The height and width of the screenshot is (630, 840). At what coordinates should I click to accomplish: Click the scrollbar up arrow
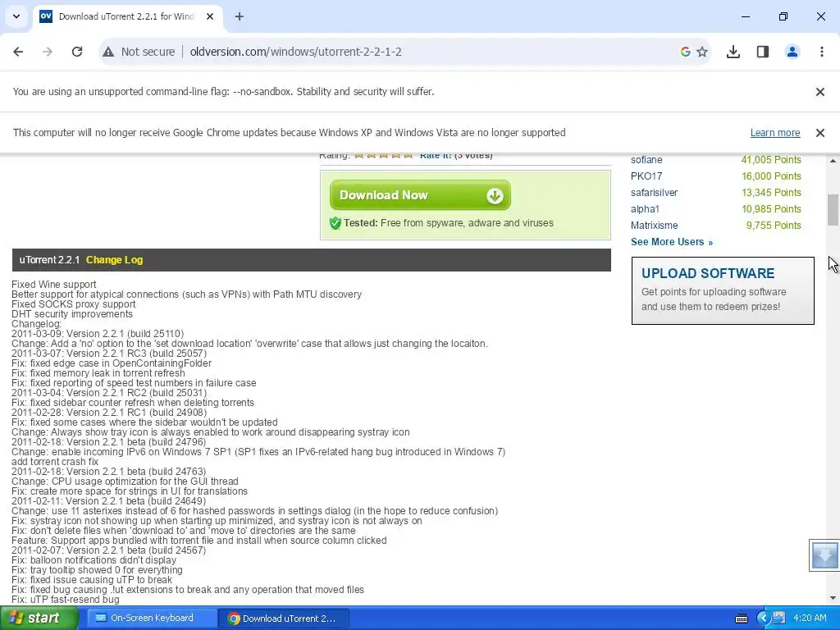click(x=833, y=160)
